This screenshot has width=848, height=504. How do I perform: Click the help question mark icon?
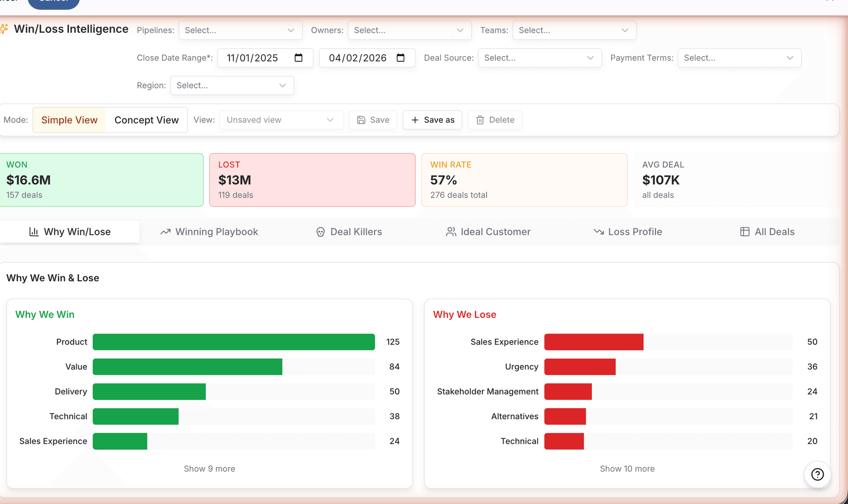click(x=818, y=474)
